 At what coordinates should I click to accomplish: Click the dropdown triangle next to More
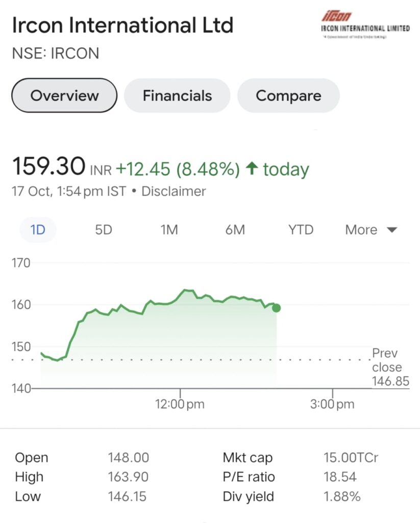pyautogui.click(x=391, y=230)
